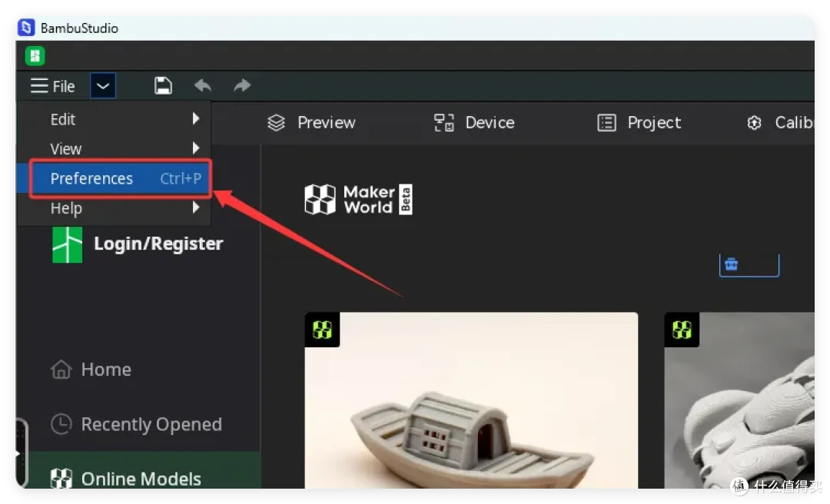Open the File hamburger menu
This screenshot has width=830, height=504.
pos(52,86)
